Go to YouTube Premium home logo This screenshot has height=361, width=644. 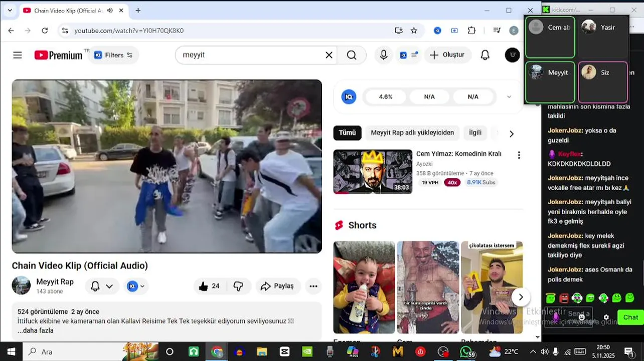click(x=58, y=55)
